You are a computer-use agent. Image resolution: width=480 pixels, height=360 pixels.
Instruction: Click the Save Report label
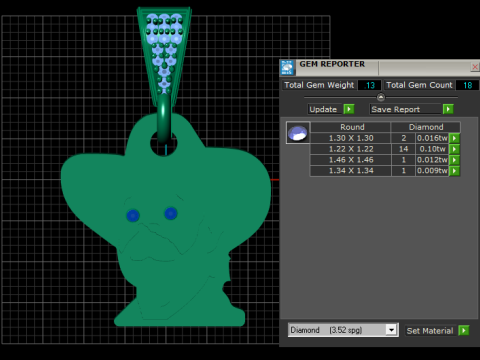tap(396, 109)
